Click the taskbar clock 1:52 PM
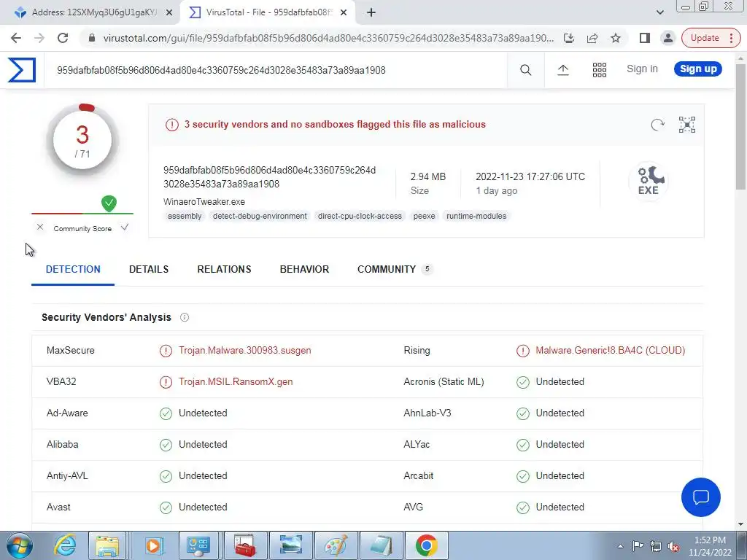Screen dimensions: 747x560 click(x=710, y=540)
